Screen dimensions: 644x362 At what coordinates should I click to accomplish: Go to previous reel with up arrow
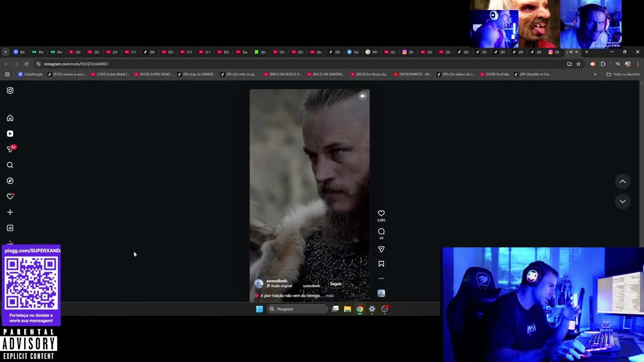(x=622, y=182)
